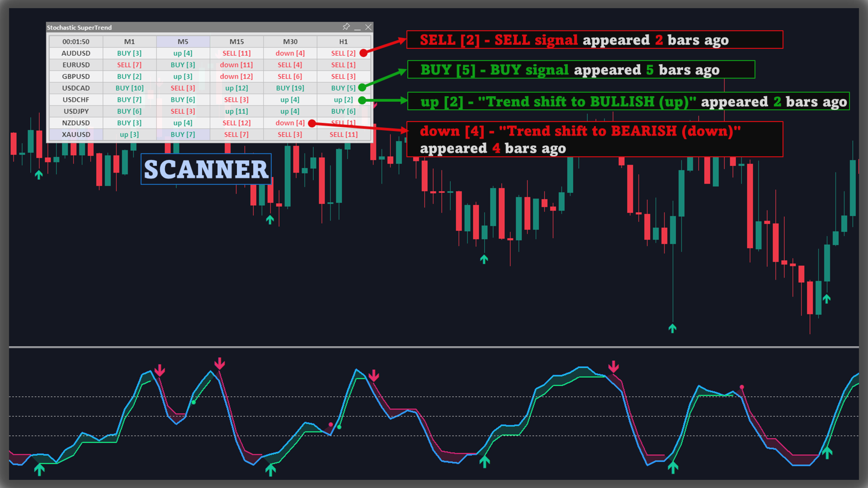Click XAUUSD M30 cell SELL [3]
The image size is (868, 488).
290,135
